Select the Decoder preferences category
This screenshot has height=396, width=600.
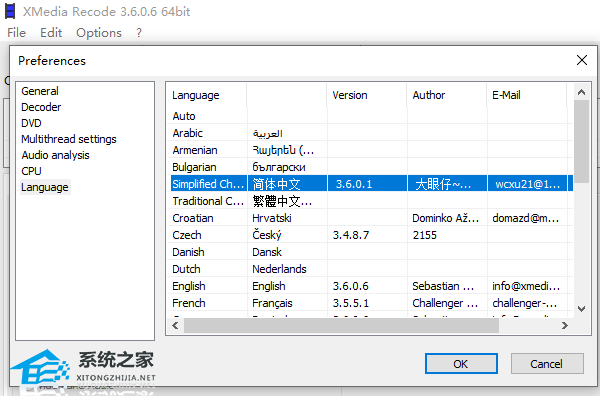tap(41, 107)
